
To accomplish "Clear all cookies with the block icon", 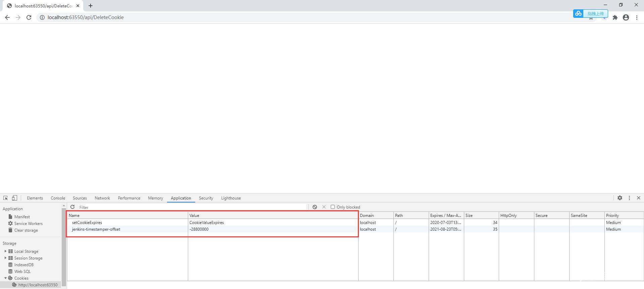I will click(x=315, y=207).
